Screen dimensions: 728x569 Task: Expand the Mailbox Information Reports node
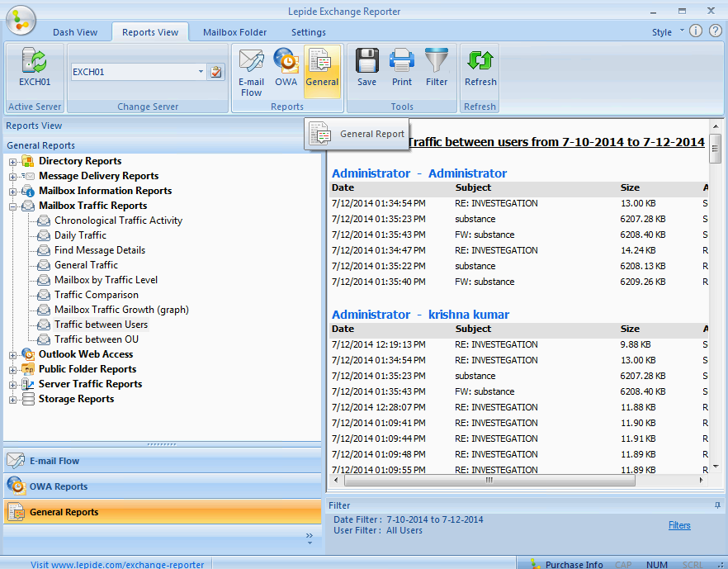(x=12, y=192)
